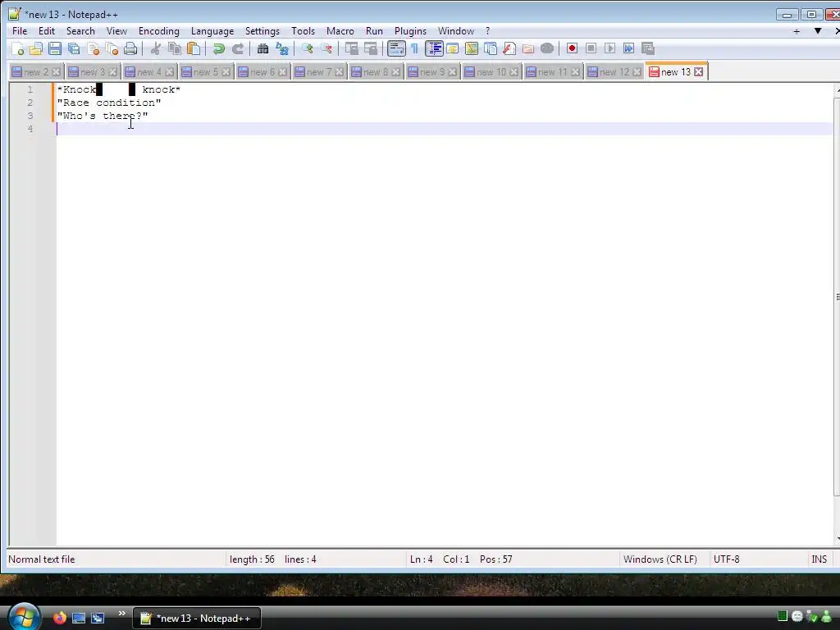Launch Firefox from the taskbar

tap(59, 618)
